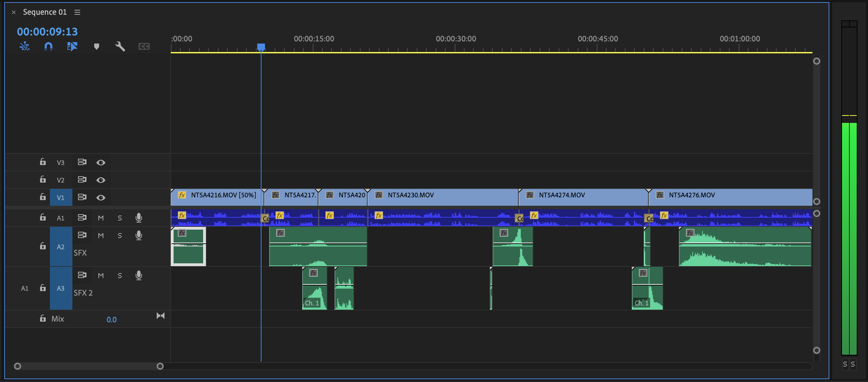Toggle the Snap magnet icon in timeline
This screenshot has height=382, width=868.
[48, 46]
